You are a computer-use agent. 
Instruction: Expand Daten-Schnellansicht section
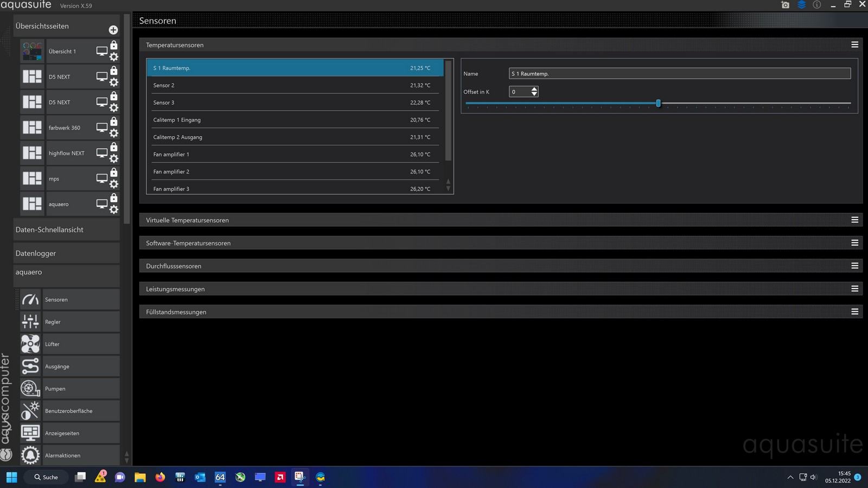click(x=66, y=229)
